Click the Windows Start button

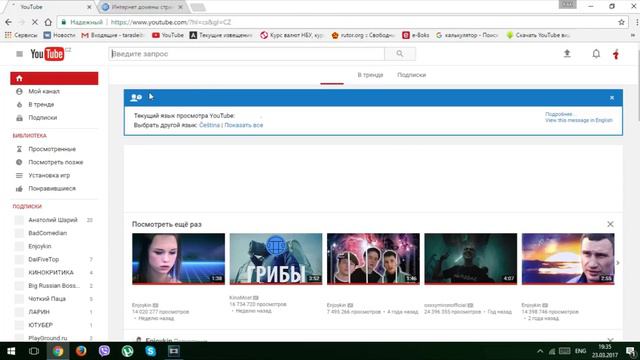(x=11, y=351)
